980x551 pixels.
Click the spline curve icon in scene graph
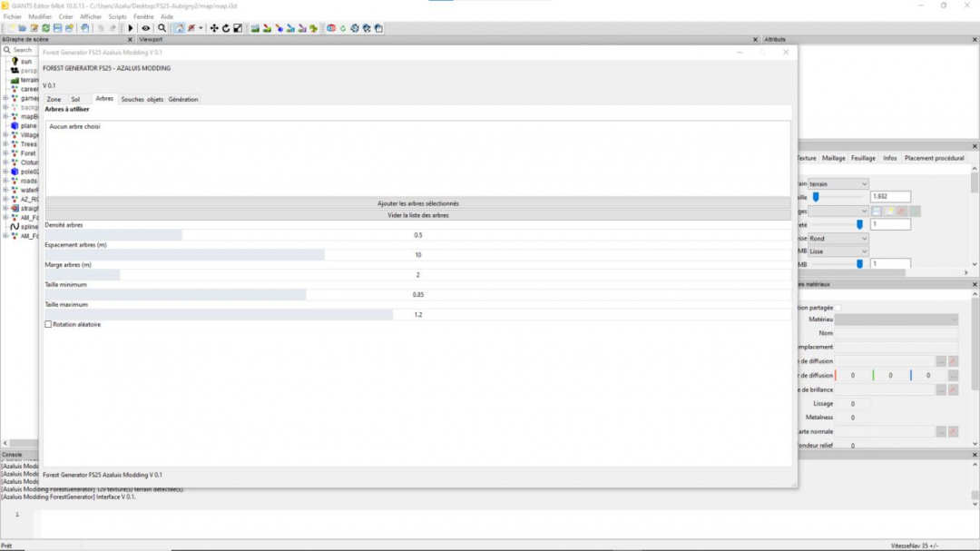coord(15,226)
